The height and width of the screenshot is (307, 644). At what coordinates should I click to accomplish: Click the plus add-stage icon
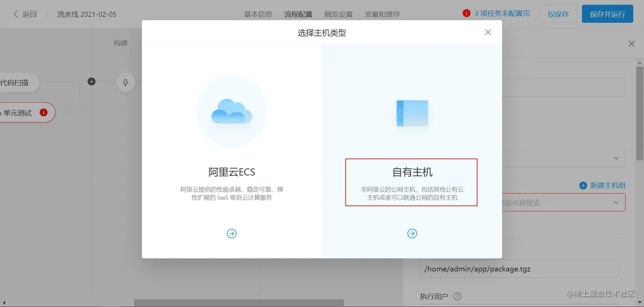(92, 81)
